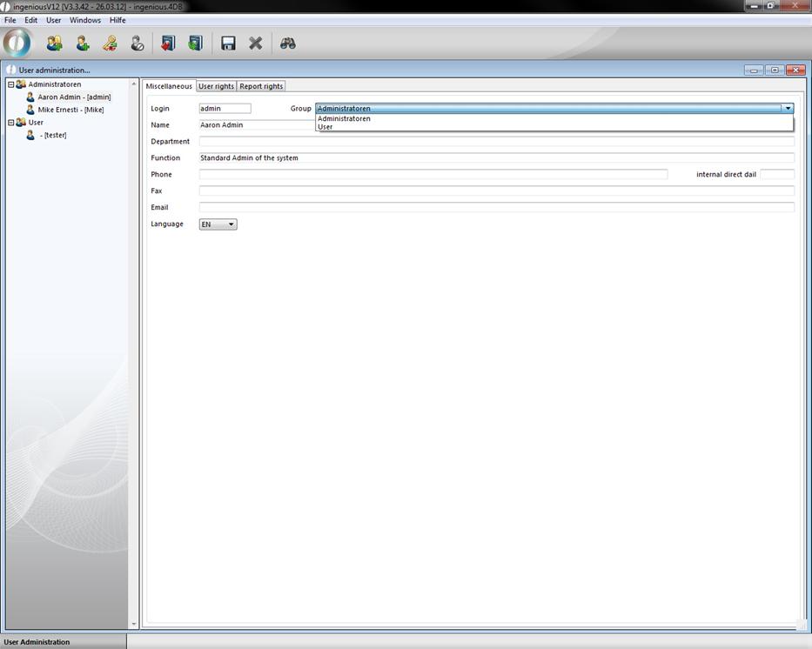Open search with the binoculars icon

[x=288, y=43]
